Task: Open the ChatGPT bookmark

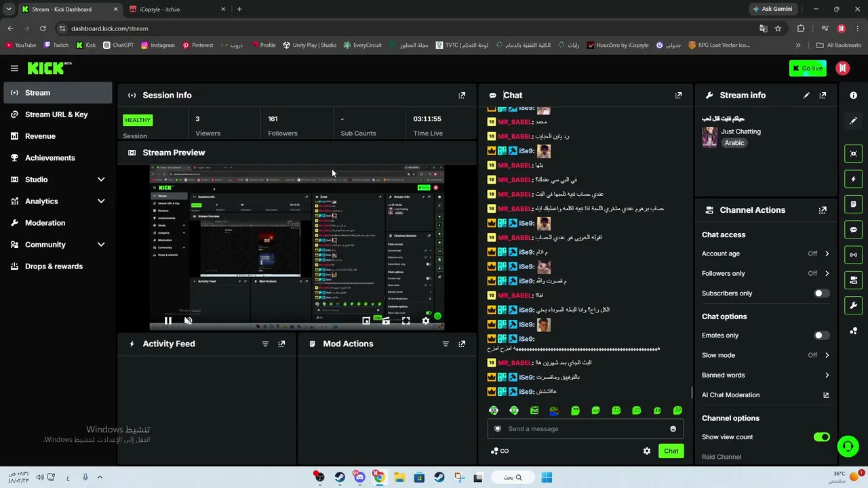Action: click(x=119, y=45)
